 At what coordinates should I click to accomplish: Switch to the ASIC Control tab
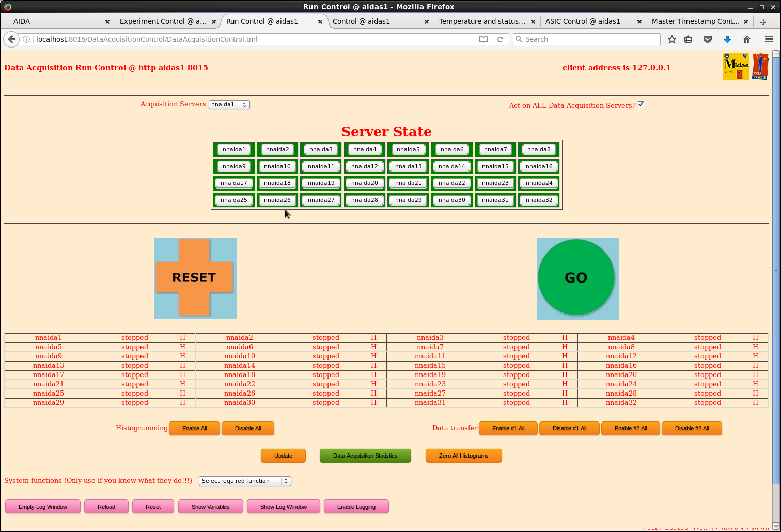583,21
